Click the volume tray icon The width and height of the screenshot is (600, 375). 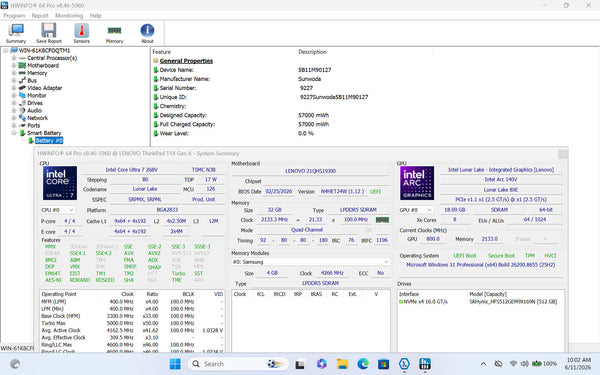[x=525, y=364]
